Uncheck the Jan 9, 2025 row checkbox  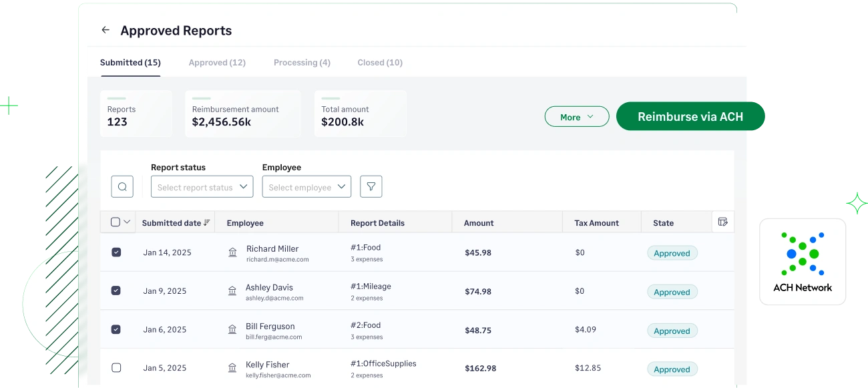116,290
